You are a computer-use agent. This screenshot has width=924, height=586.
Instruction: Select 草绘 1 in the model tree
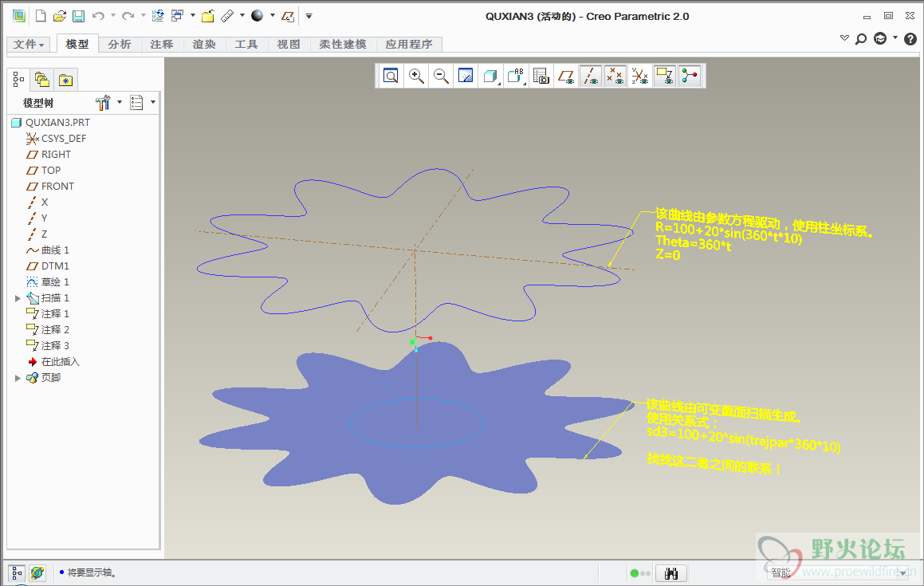click(x=55, y=282)
